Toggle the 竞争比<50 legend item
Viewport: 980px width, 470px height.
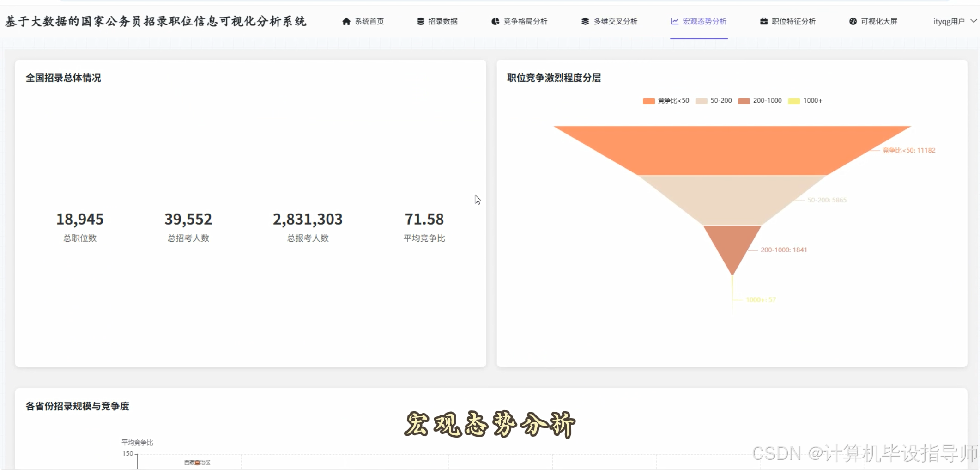[x=665, y=100]
